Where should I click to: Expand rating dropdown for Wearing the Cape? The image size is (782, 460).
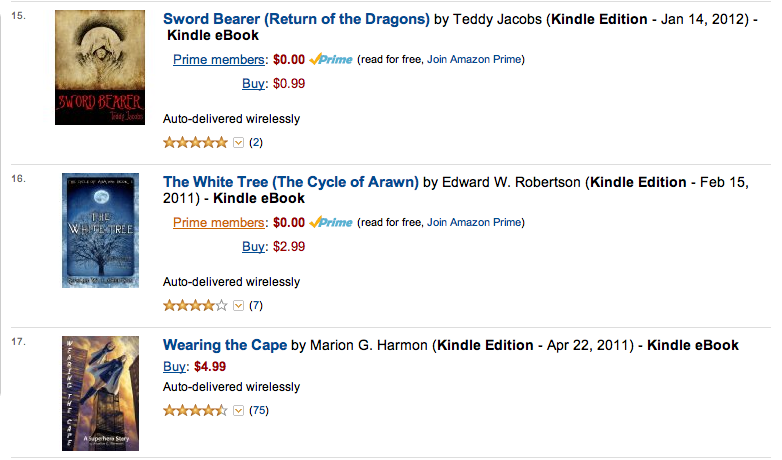238,410
